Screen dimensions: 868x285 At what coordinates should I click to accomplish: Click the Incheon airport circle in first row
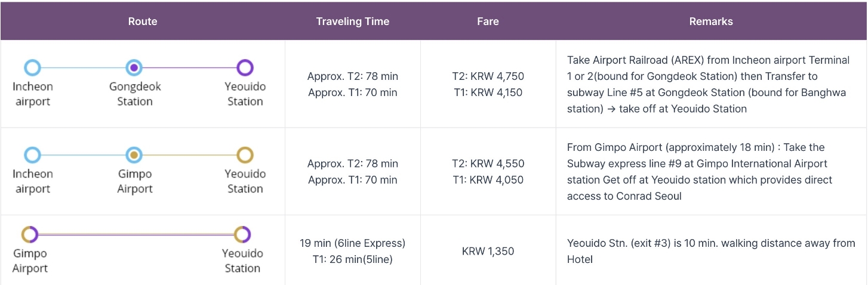point(32,67)
